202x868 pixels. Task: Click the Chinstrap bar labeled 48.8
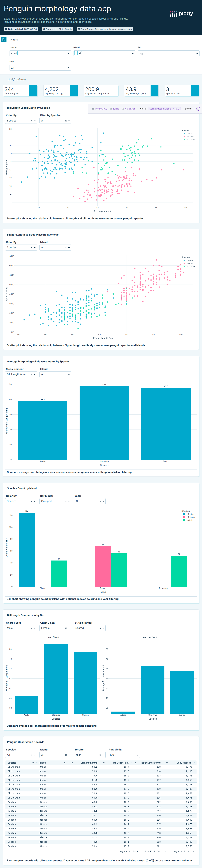[104, 423]
